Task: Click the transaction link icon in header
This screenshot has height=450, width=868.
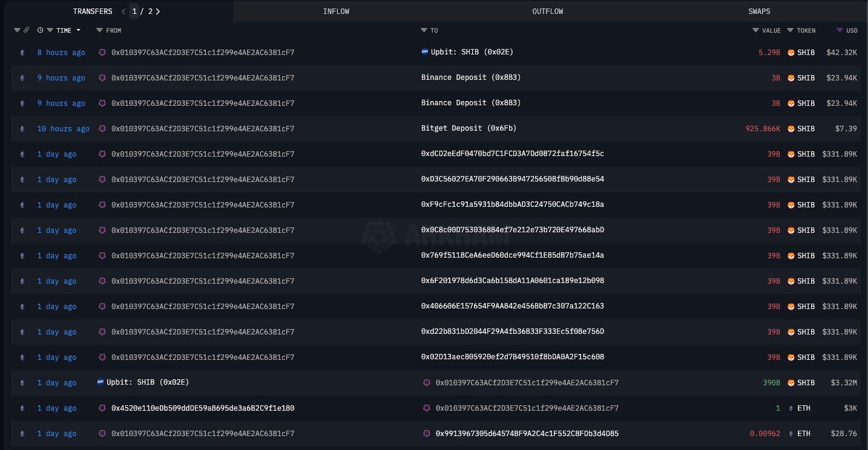Action: click(26, 30)
